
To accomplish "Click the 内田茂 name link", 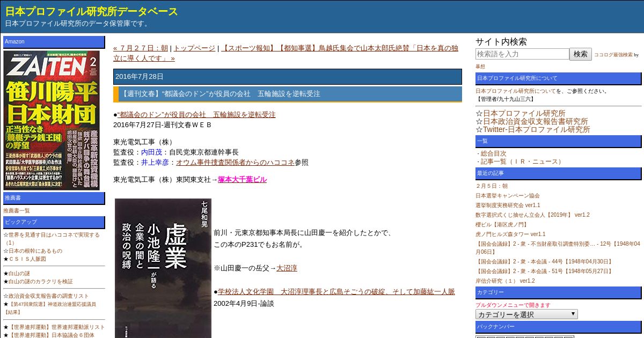I will click(151, 152).
